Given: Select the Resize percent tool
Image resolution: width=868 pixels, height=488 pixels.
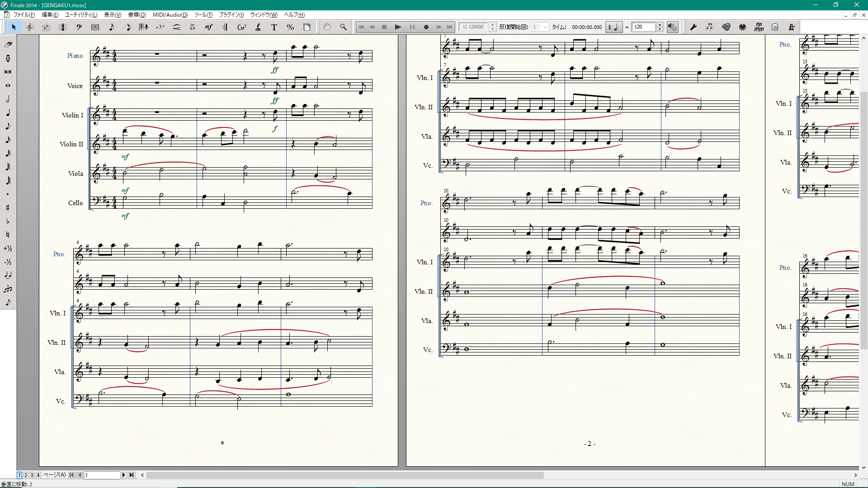Looking at the screenshot, I should 290,27.
